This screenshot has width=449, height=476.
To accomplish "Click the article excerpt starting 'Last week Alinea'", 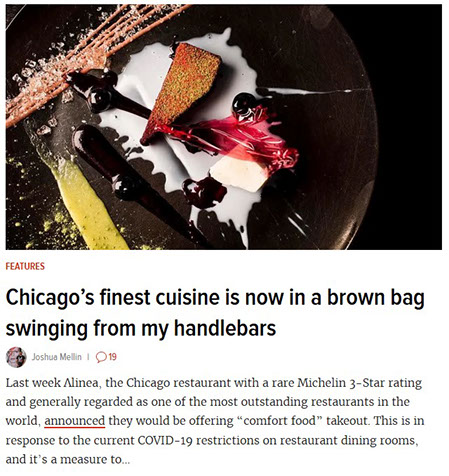I will 215,421.
